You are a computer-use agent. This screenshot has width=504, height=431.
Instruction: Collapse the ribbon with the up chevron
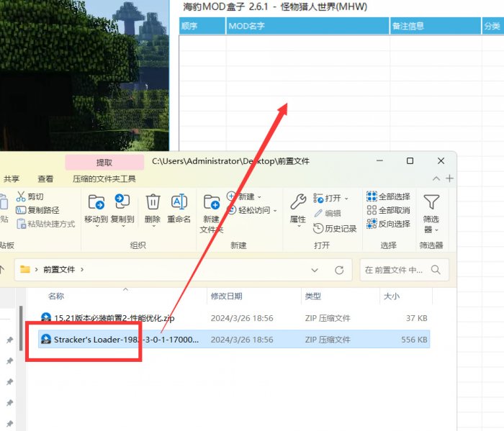(x=436, y=178)
